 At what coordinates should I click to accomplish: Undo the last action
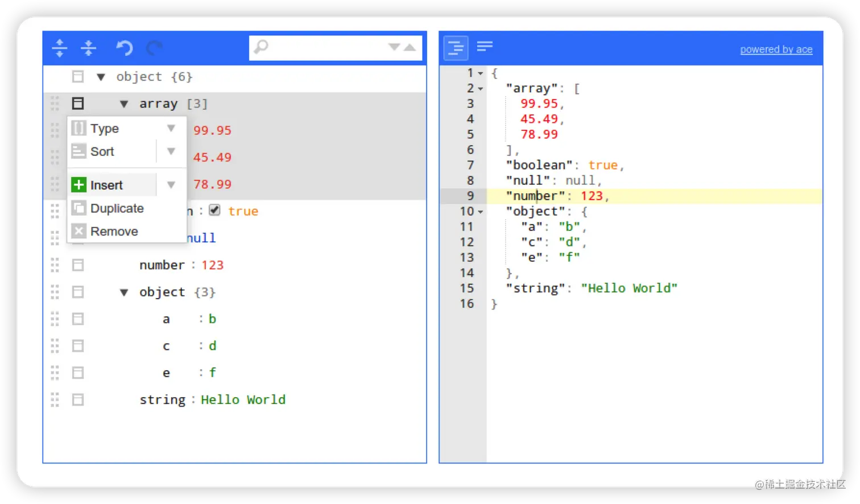pyautogui.click(x=125, y=48)
